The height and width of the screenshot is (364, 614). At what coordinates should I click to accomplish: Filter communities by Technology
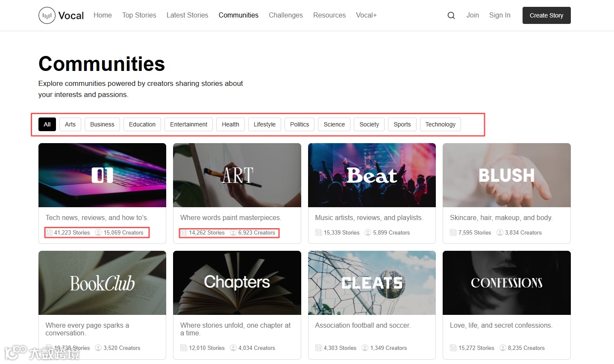(441, 124)
